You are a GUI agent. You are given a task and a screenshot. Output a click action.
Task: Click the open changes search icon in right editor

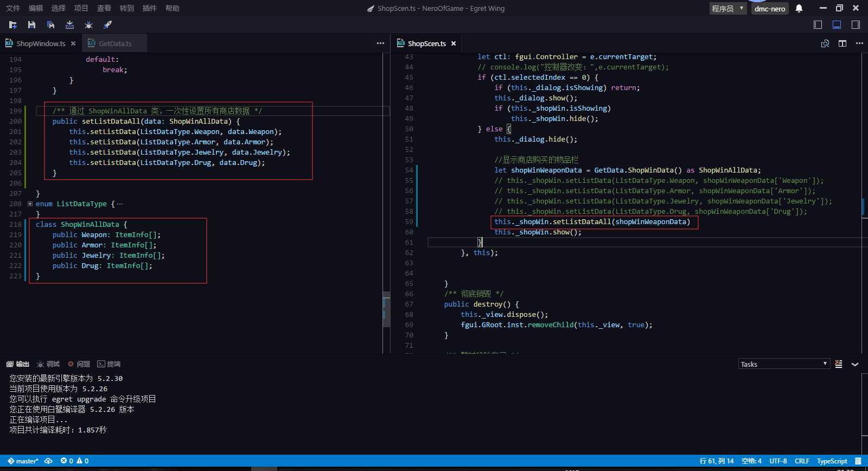(825, 43)
